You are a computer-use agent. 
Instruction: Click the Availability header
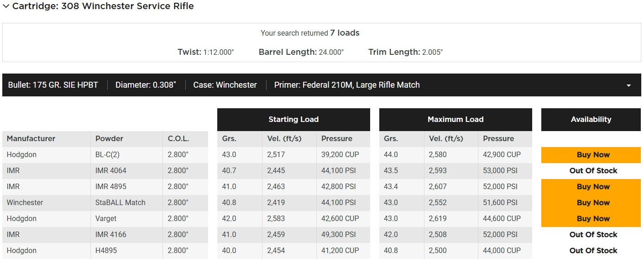coord(591,120)
